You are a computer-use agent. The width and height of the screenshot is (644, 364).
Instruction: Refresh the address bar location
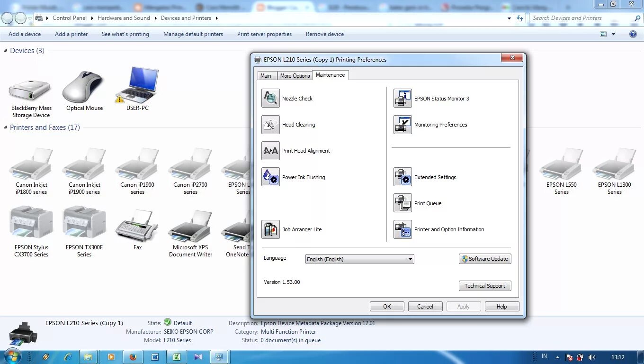pos(520,18)
